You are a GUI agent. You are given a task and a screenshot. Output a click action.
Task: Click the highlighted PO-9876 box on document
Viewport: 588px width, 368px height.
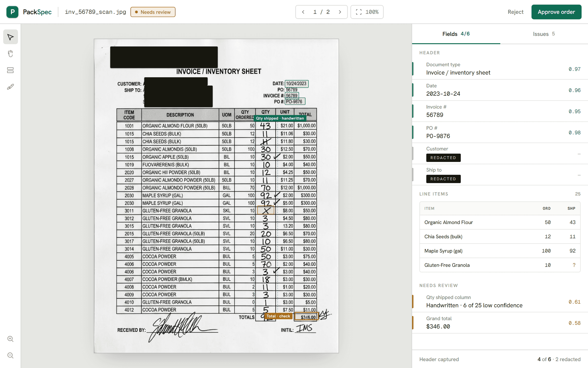295,102
